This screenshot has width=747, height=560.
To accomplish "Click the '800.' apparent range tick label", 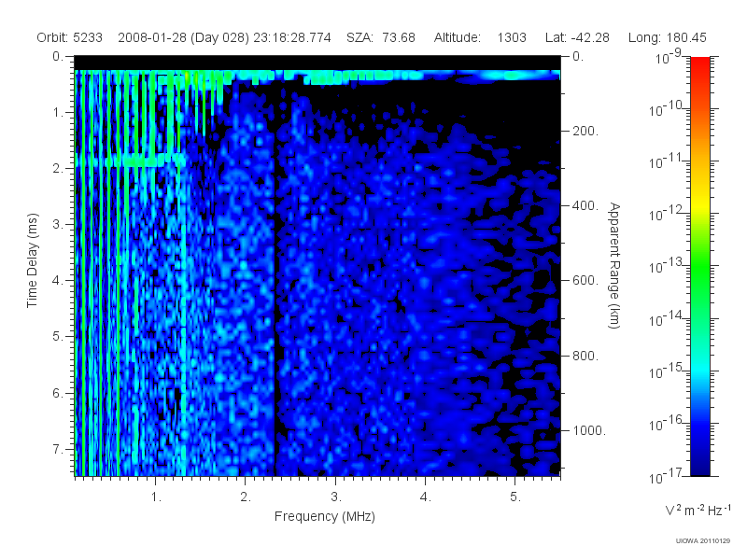I will click(x=585, y=356).
